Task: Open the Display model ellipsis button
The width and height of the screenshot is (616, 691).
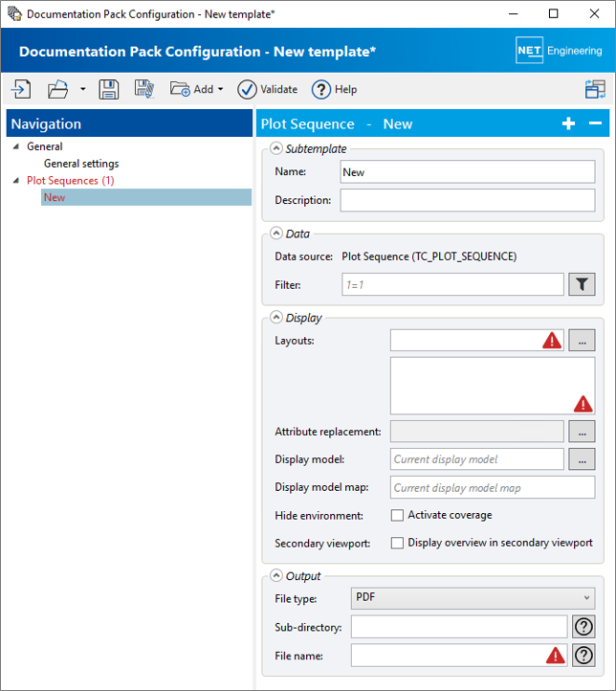Action: click(x=582, y=459)
